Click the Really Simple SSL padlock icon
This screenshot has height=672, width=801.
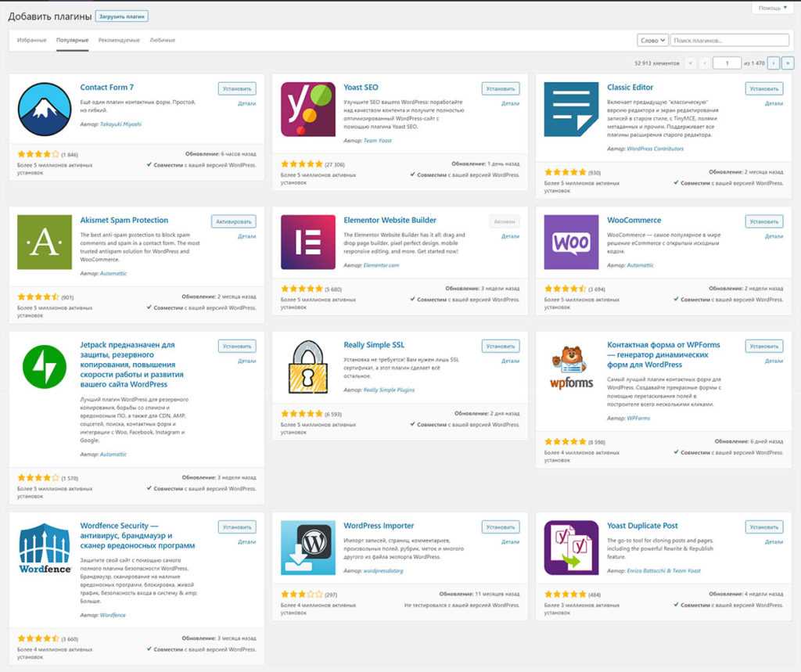307,367
